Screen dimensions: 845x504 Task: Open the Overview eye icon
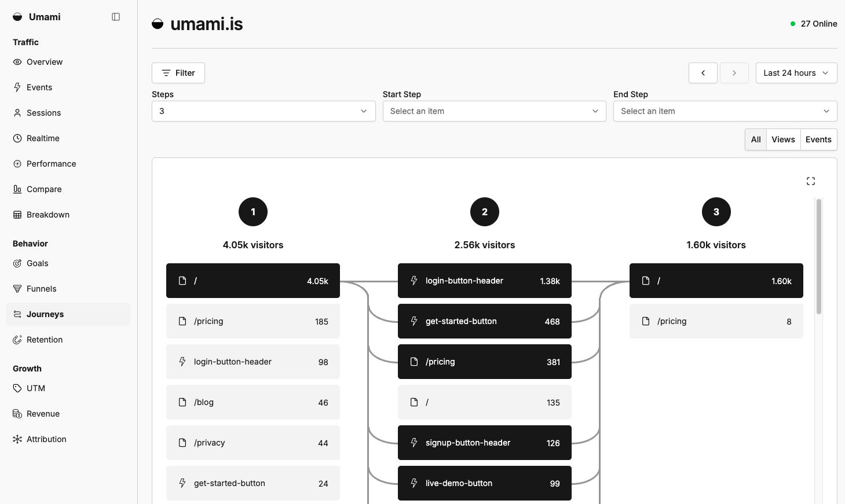click(x=17, y=62)
